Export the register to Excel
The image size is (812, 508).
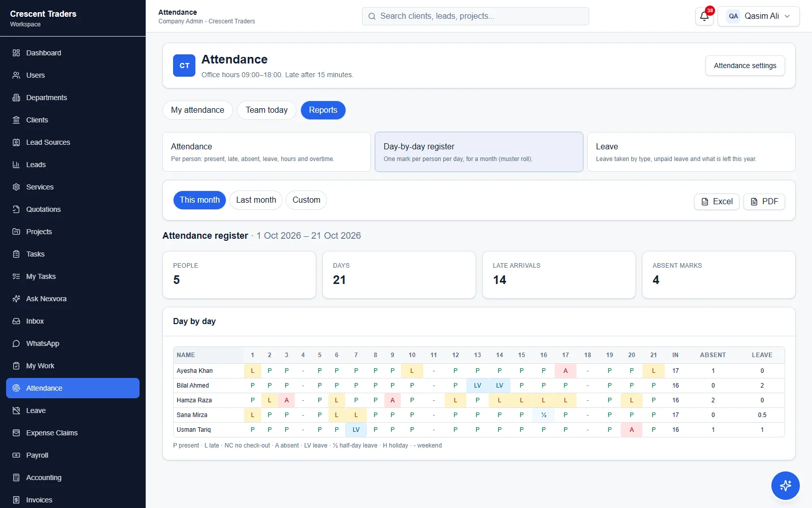pyautogui.click(x=717, y=202)
